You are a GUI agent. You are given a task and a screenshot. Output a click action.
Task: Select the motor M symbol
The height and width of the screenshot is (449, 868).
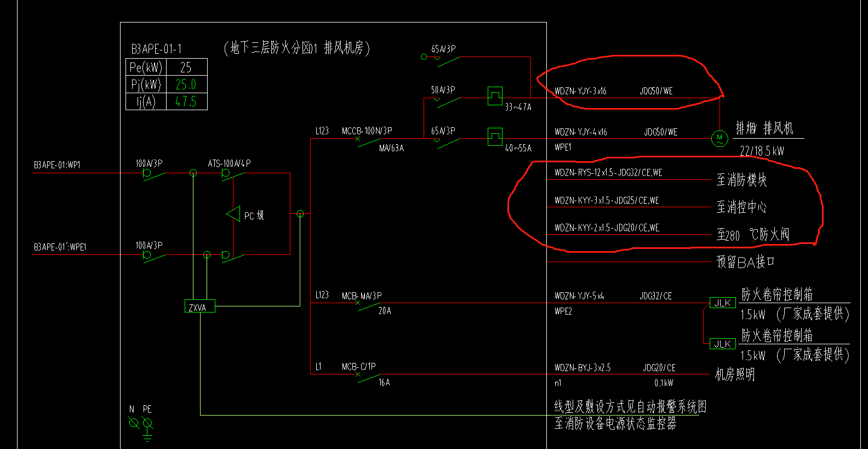[x=719, y=139]
